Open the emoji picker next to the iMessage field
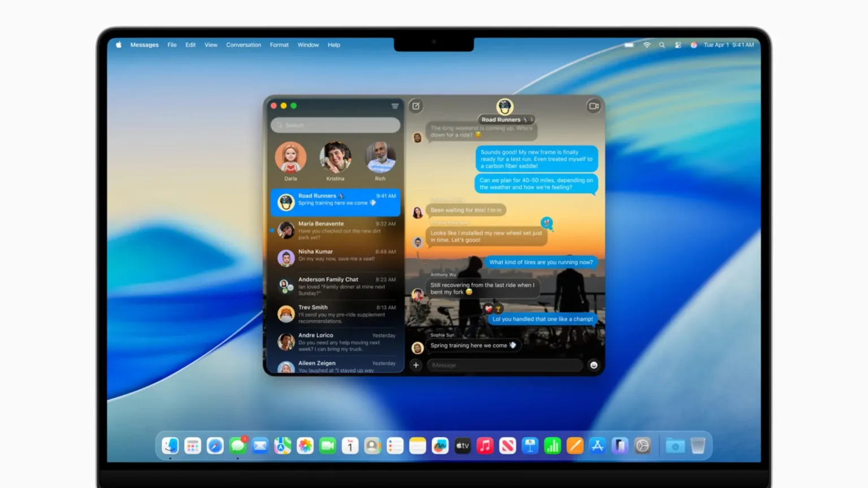868x488 pixels. coord(593,365)
